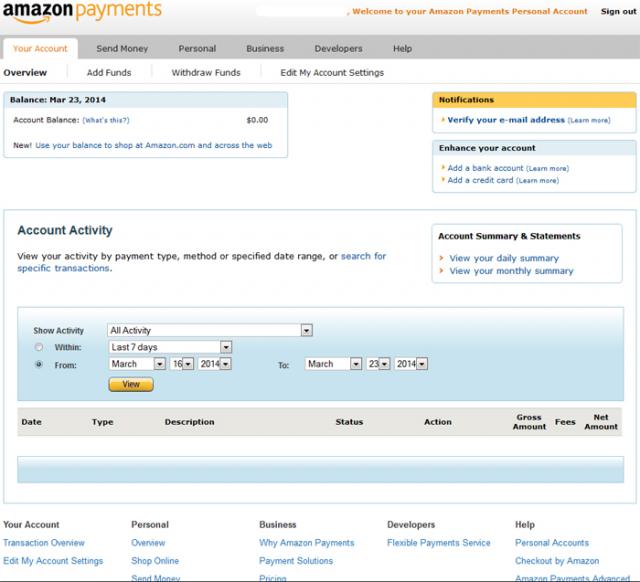Click footer Checkout by Amazon link

557,561
